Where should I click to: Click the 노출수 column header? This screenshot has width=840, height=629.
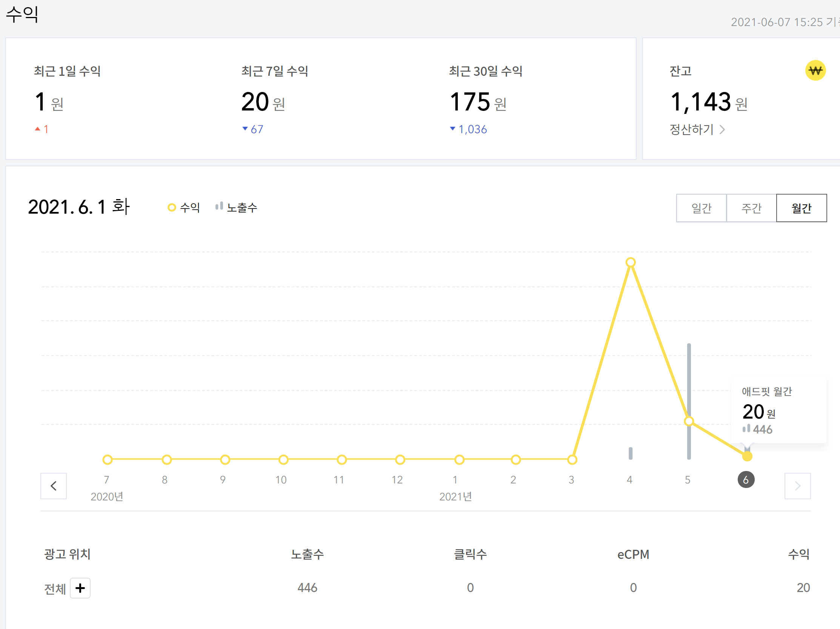pos(307,554)
